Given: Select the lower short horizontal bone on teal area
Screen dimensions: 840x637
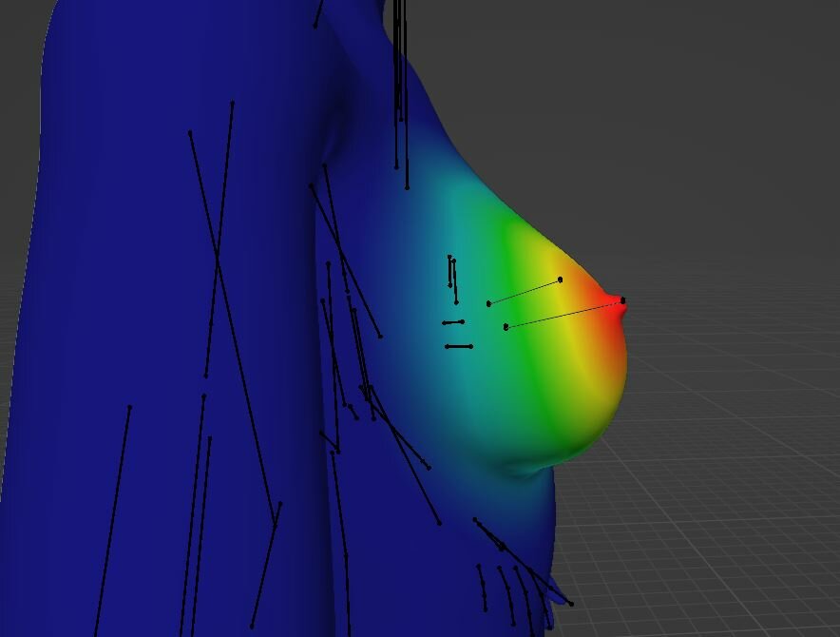Looking at the screenshot, I should [459, 346].
